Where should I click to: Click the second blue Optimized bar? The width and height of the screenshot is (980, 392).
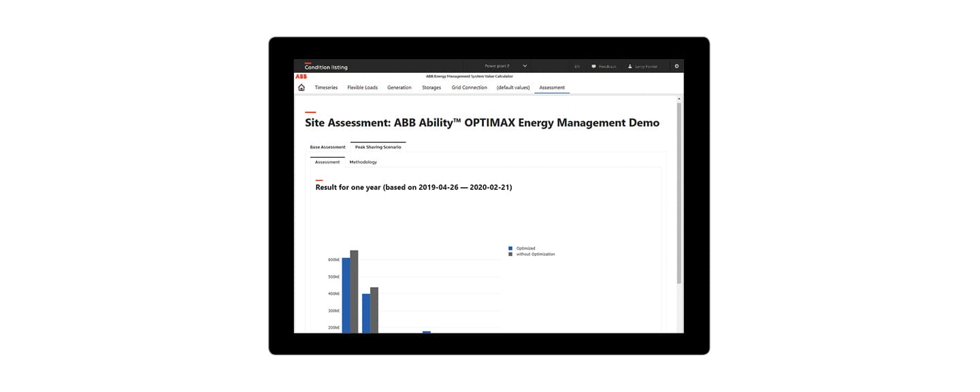point(366,313)
